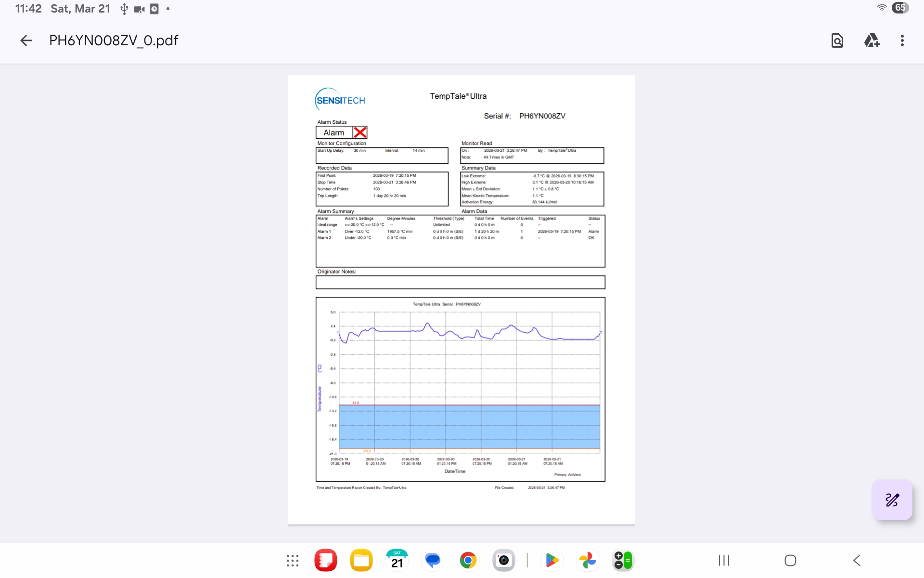The height and width of the screenshot is (578, 924).
Task: Open the app drawer grid icon
Action: (293, 561)
